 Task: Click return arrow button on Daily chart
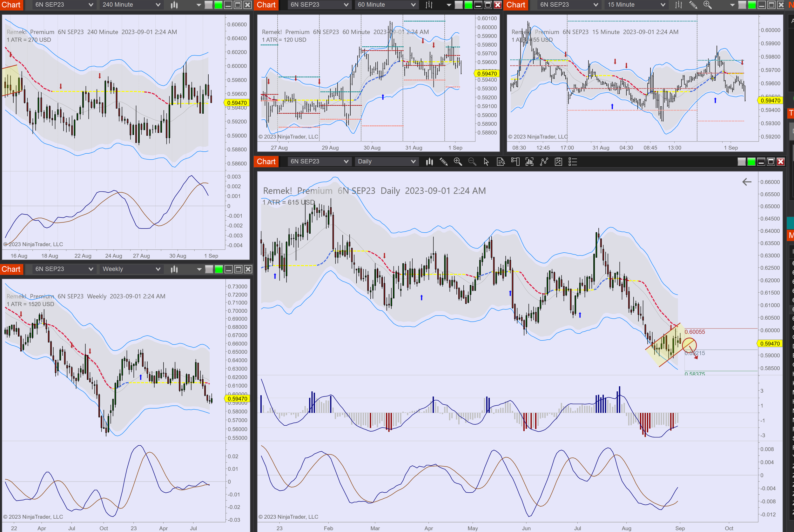pyautogui.click(x=746, y=182)
